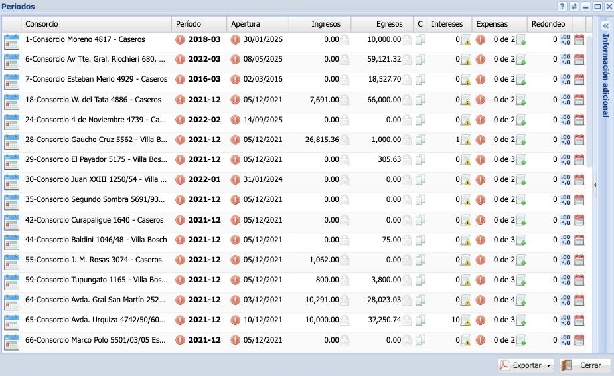Click the refresh icon next to the Help button
This screenshot has height=376, width=614.
[574, 6]
